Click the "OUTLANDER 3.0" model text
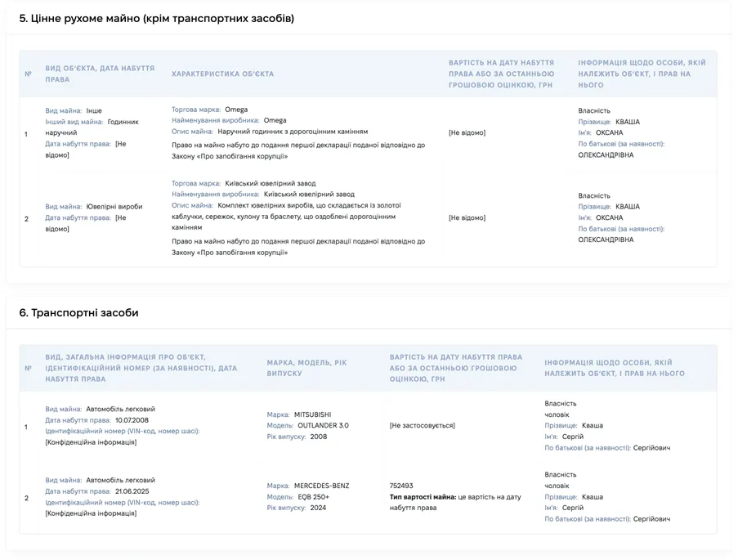 [323, 425]
